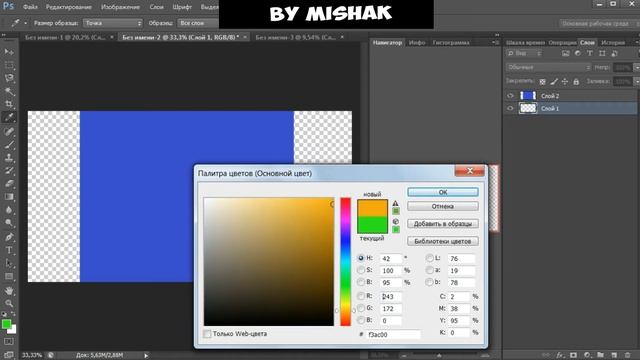Screen dimensions: 640x360
Task: Switch to the Операции panel tab
Action: 562,42
